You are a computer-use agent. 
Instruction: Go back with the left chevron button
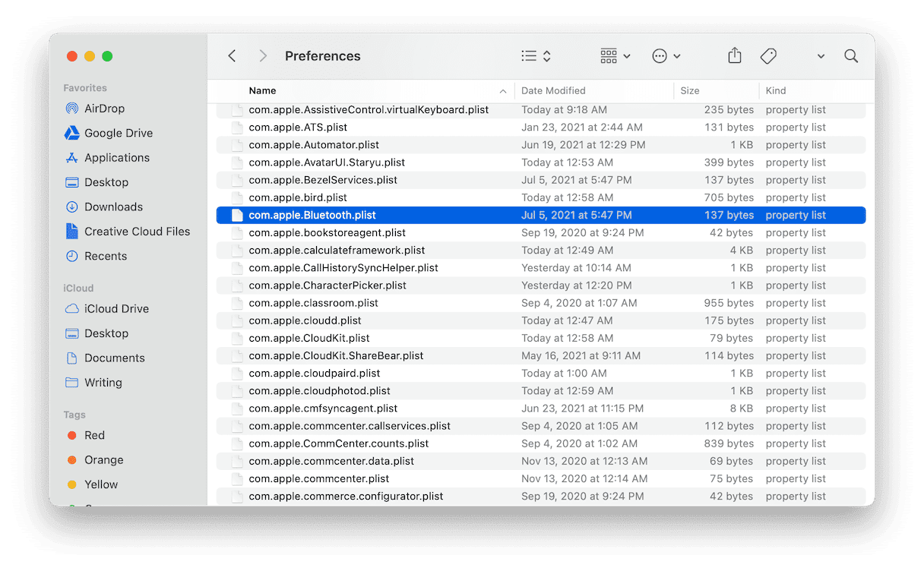pyautogui.click(x=233, y=56)
